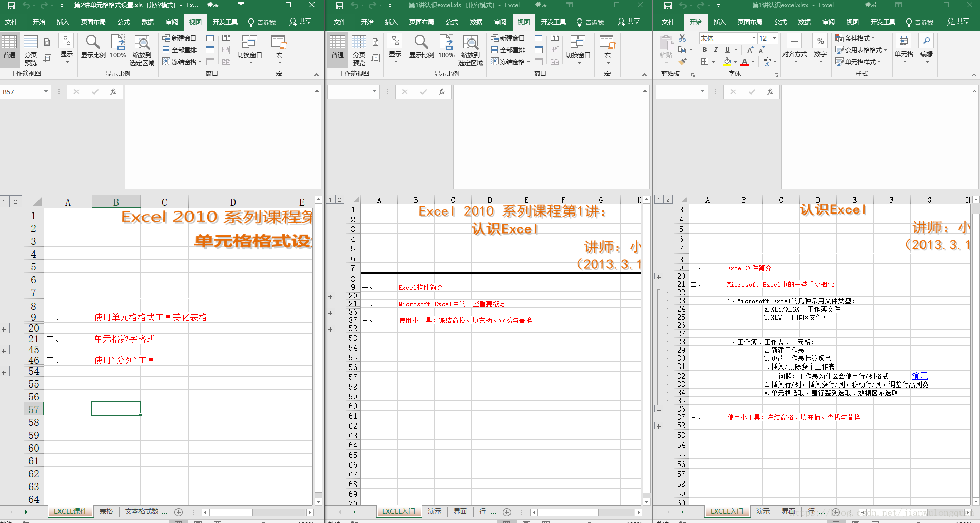This screenshot has width=980, height=523.
Task: Toggle 分页预览 in left window
Action: (x=31, y=50)
